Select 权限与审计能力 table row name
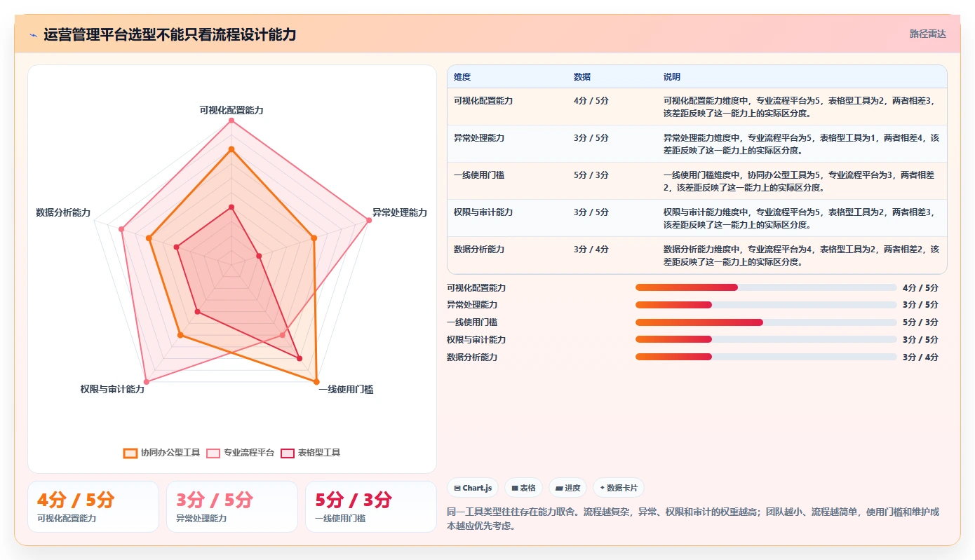The height and width of the screenshot is (560, 975). (x=483, y=212)
